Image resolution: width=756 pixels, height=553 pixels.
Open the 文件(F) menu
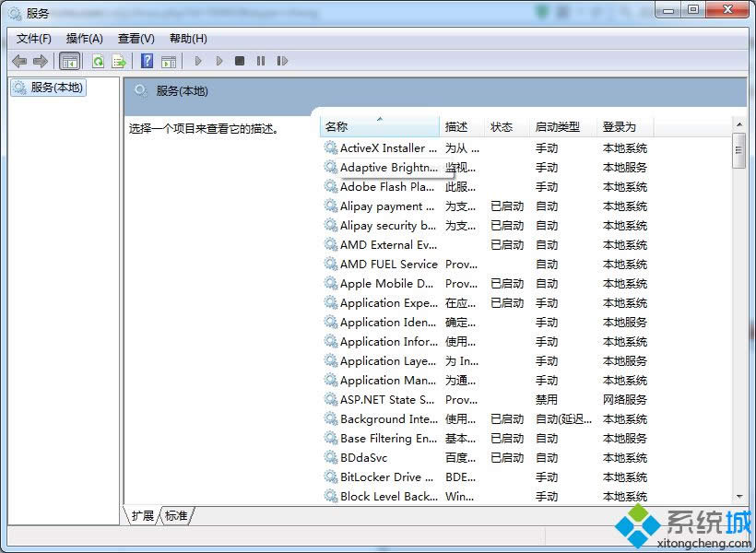pyautogui.click(x=34, y=39)
